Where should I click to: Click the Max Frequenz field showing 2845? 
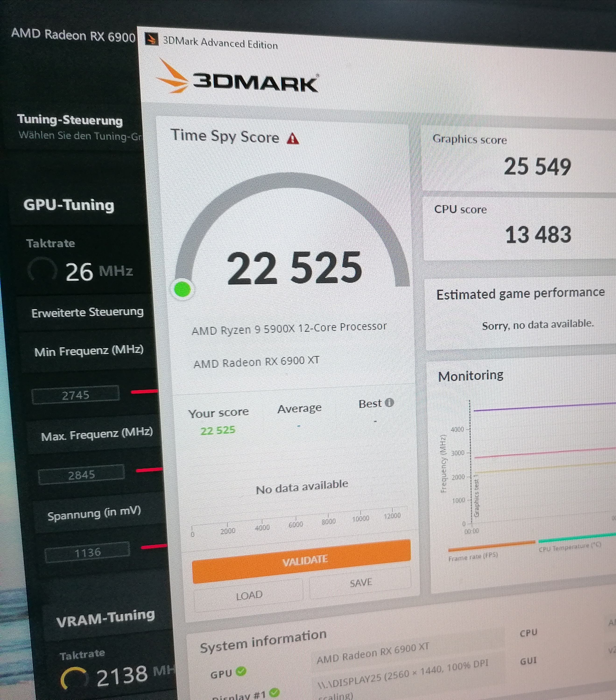(81, 475)
